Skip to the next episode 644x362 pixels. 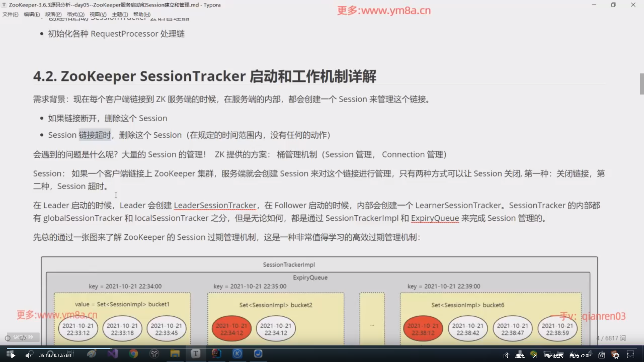(535, 356)
